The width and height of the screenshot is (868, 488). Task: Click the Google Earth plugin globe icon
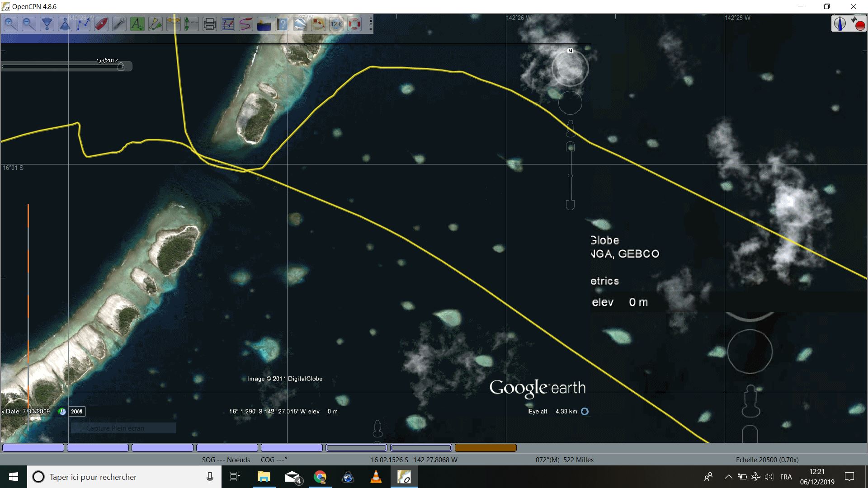pyautogui.click(x=300, y=24)
